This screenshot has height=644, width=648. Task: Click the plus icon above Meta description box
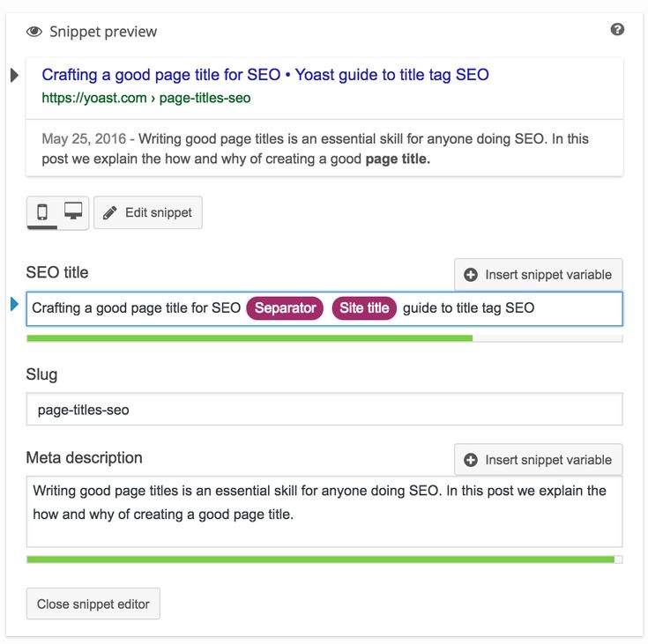point(470,460)
